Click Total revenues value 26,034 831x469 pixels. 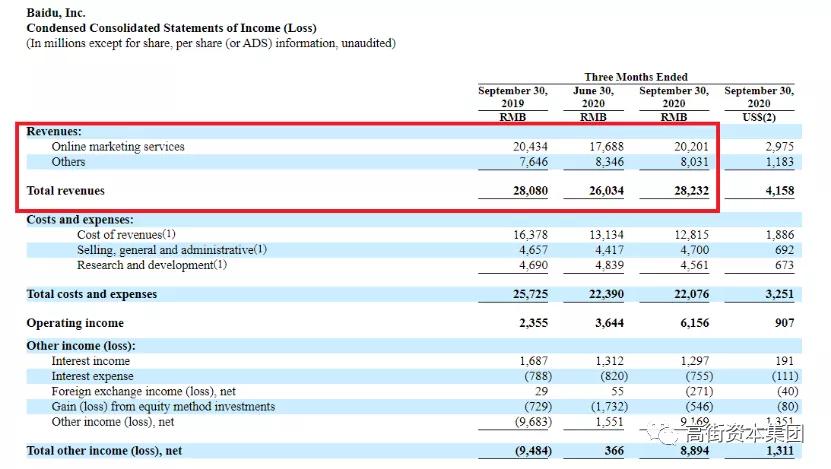click(606, 191)
